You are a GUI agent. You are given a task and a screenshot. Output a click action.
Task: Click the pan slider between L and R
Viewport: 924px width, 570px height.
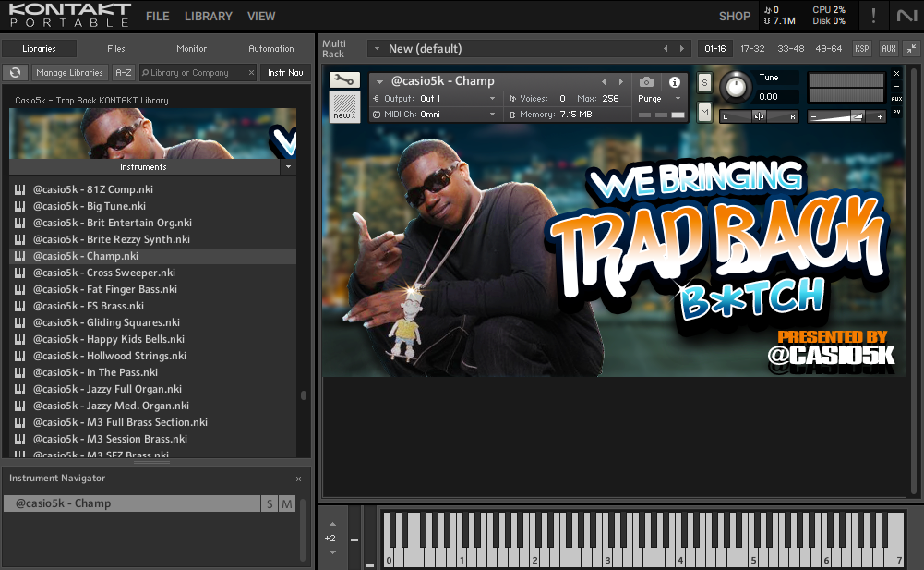759,116
